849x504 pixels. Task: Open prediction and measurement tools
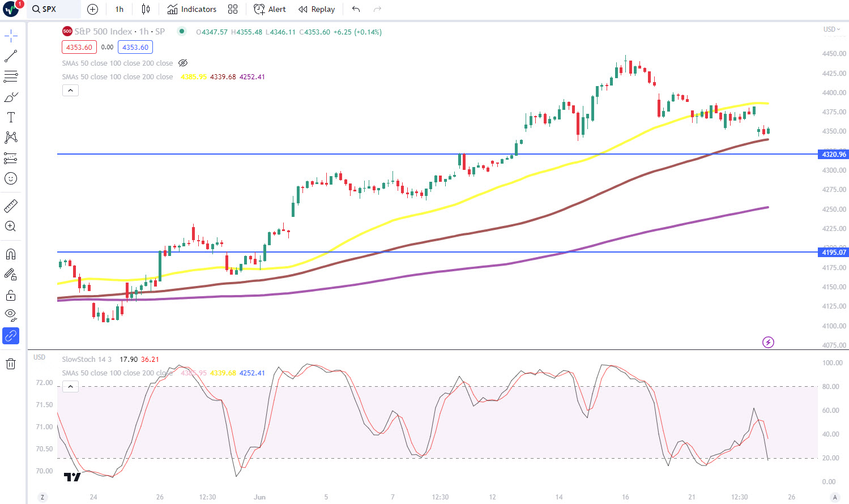click(x=11, y=158)
